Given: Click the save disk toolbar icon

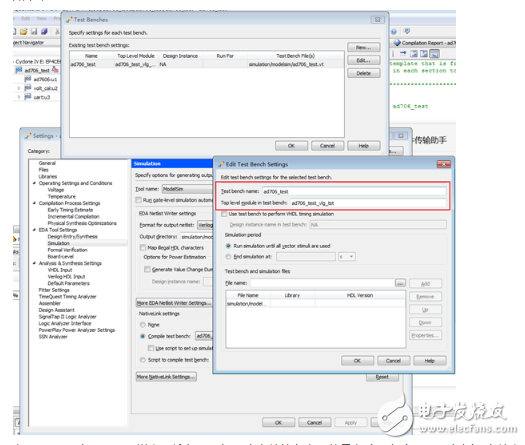Looking at the screenshot, I should (34, 31).
